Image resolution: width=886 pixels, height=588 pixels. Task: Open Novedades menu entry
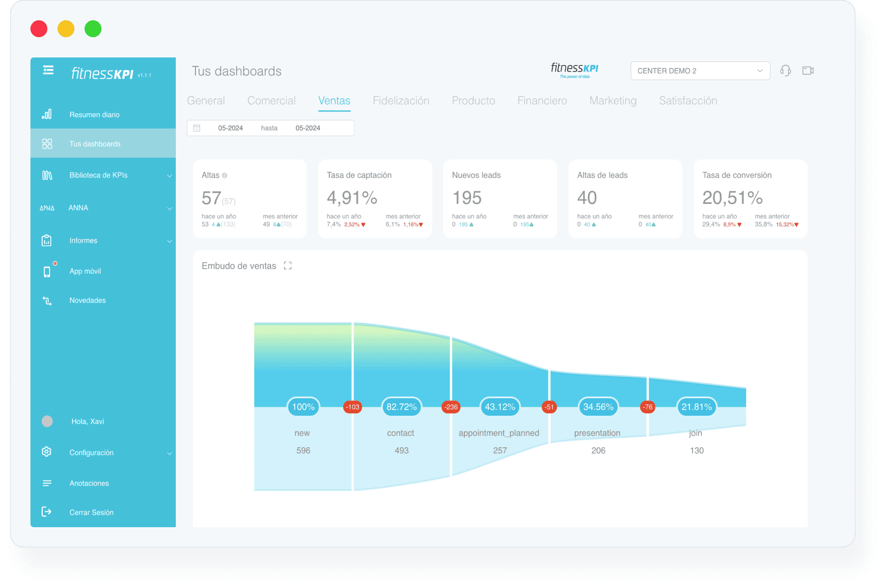(103, 301)
